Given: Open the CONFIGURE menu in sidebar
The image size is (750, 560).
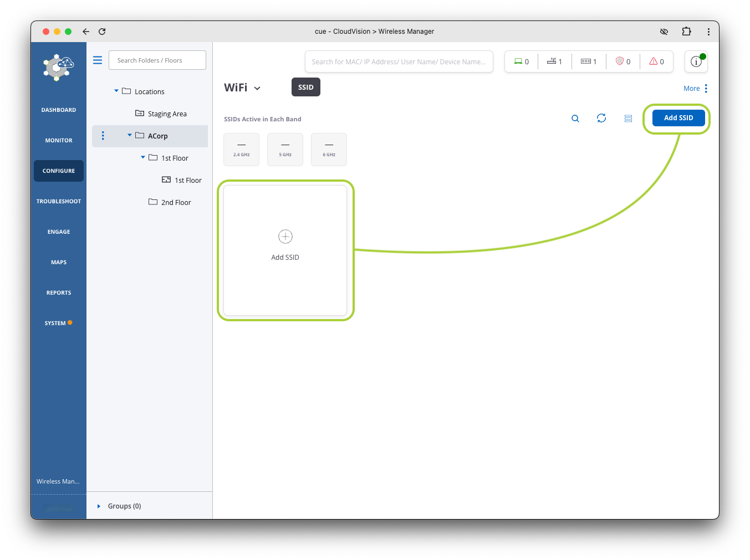Looking at the screenshot, I should click(x=59, y=171).
